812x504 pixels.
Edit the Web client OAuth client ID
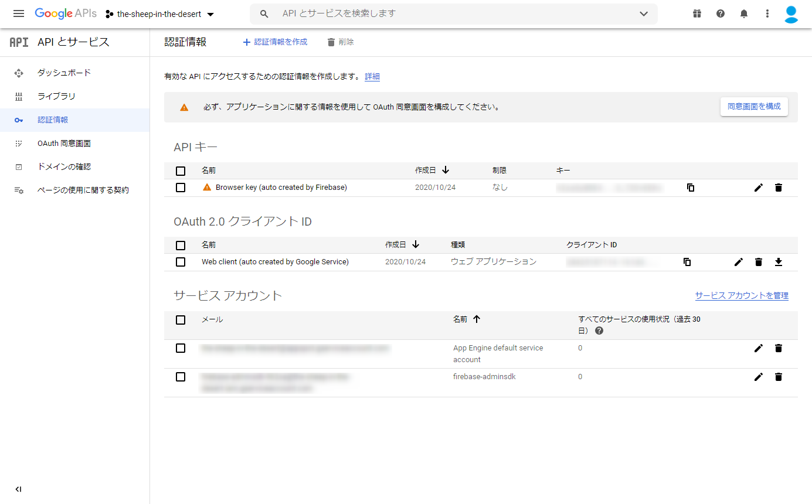(738, 262)
